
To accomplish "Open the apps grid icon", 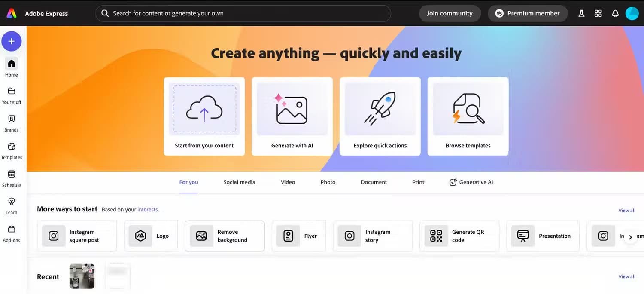I will point(598,13).
